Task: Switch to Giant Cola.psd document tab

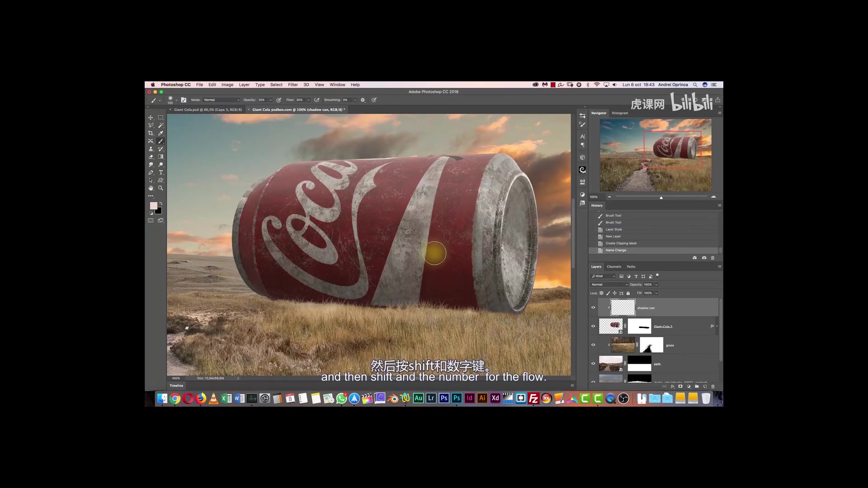Action: pyautogui.click(x=208, y=110)
